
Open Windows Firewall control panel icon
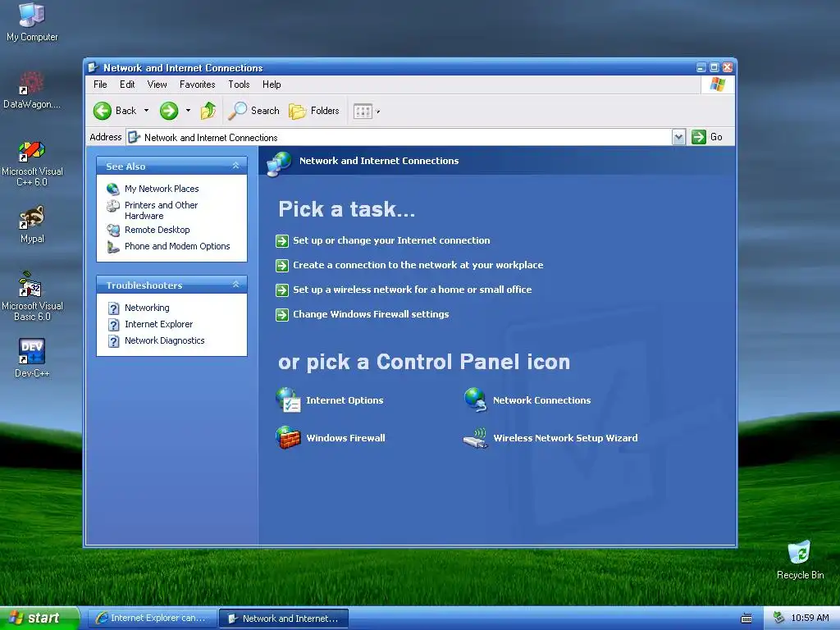[288, 438]
